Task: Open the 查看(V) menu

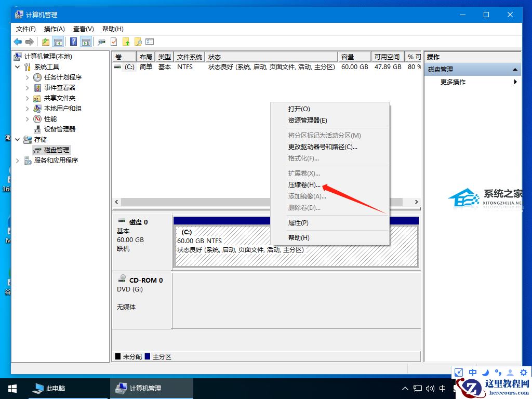Action: (84, 29)
